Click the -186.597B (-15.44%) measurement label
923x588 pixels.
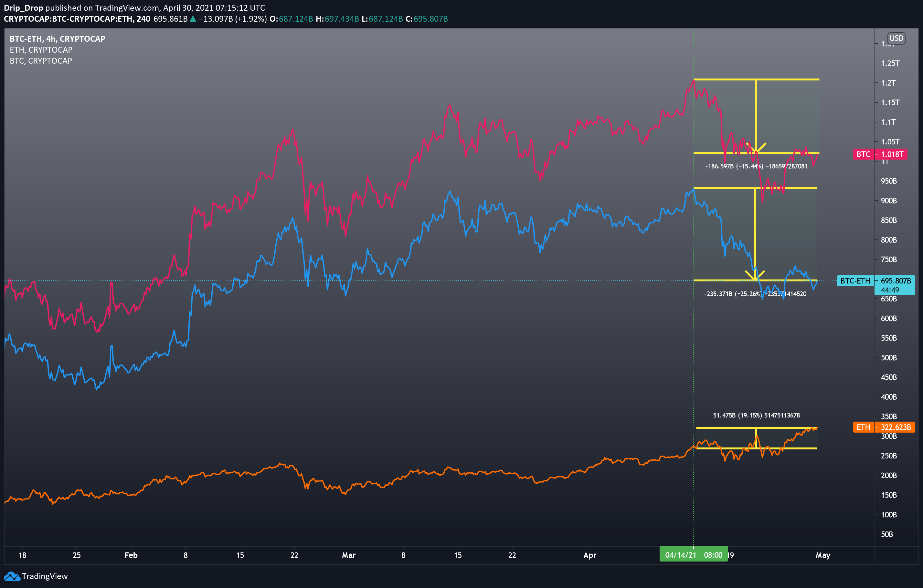756,166
